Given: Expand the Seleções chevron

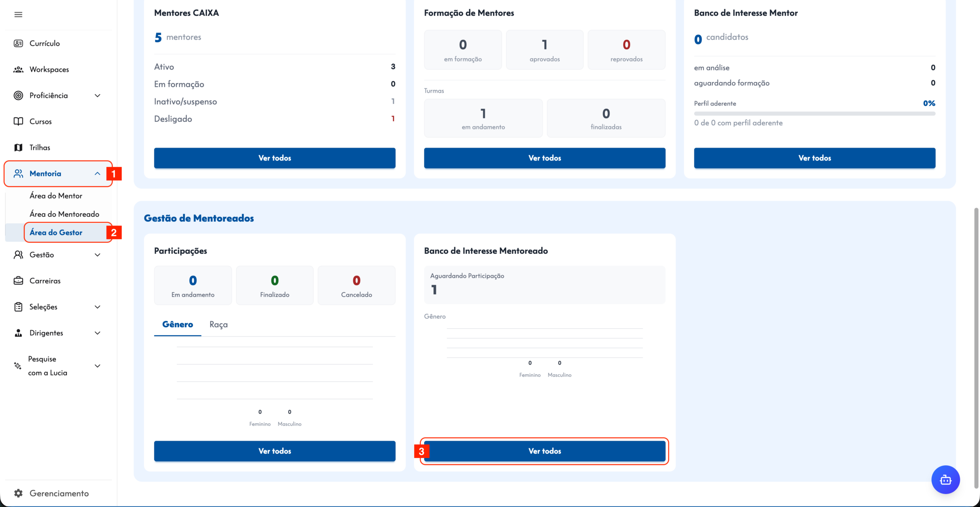Looking at the screenshot, I should tap(98, 307).
